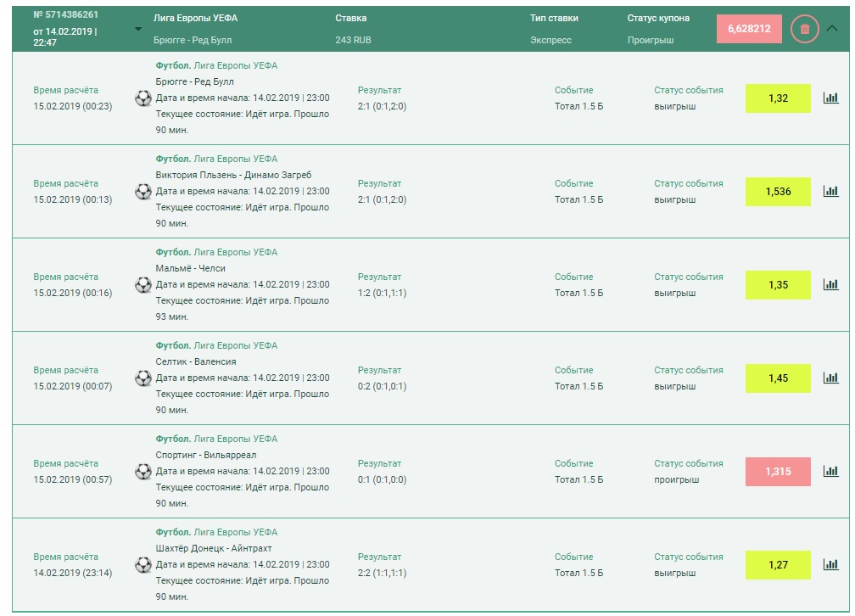Open statistics chart icon for Брюгге - Ред Булл
855x616 pixels.
click(830, 98)
